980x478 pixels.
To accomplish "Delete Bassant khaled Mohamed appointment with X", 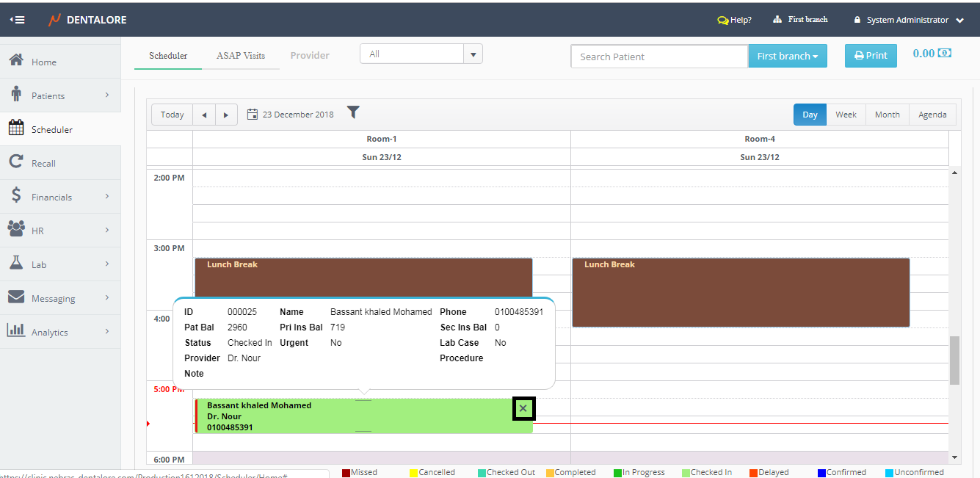I will [x=523, y=408].
